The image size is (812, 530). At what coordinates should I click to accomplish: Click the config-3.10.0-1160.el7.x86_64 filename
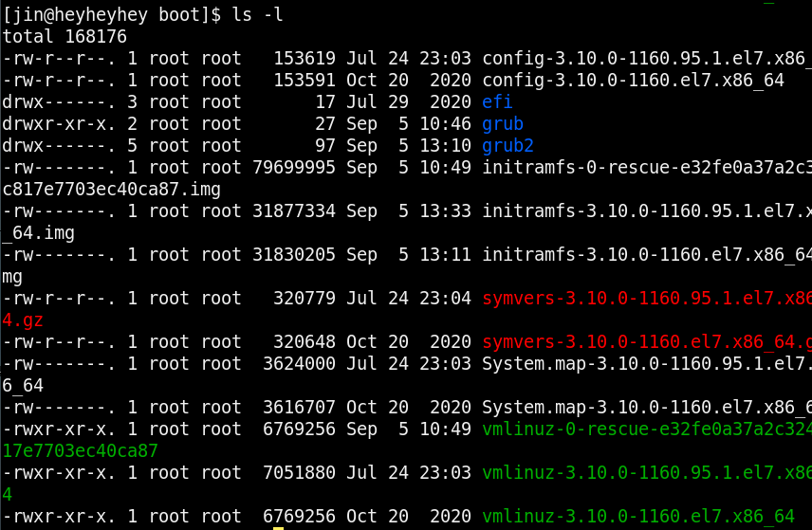tap(634, 80)
